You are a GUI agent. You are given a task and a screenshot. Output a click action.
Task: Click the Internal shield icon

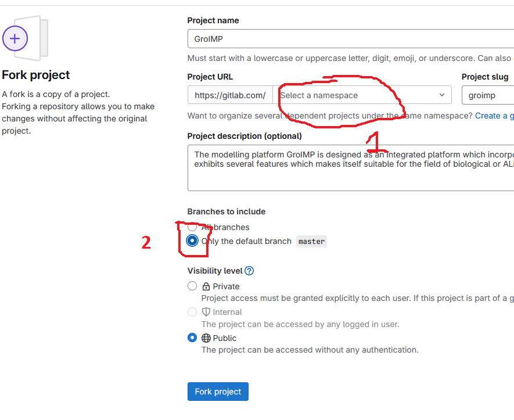(x=206, y=312)
